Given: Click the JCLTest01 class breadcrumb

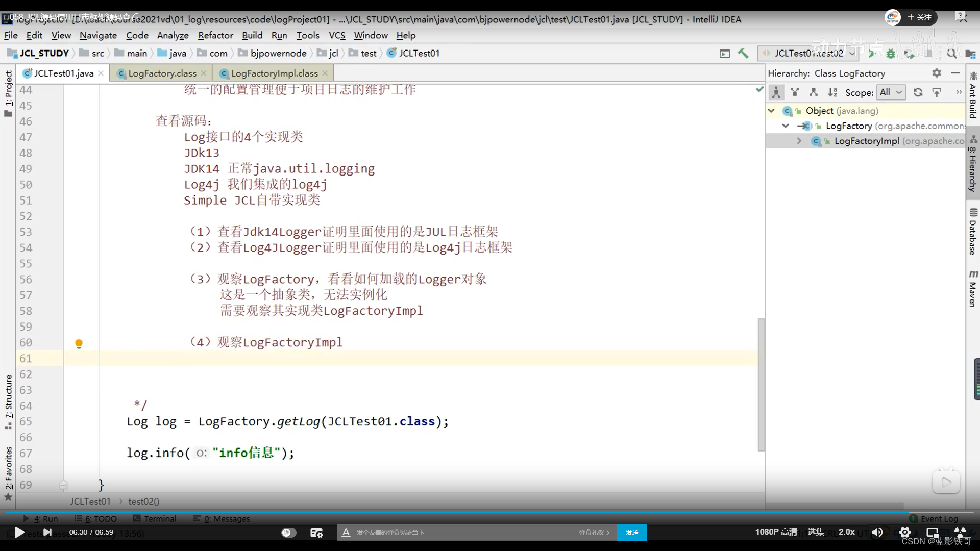Looking at the screenshot, I should [413, 53].
